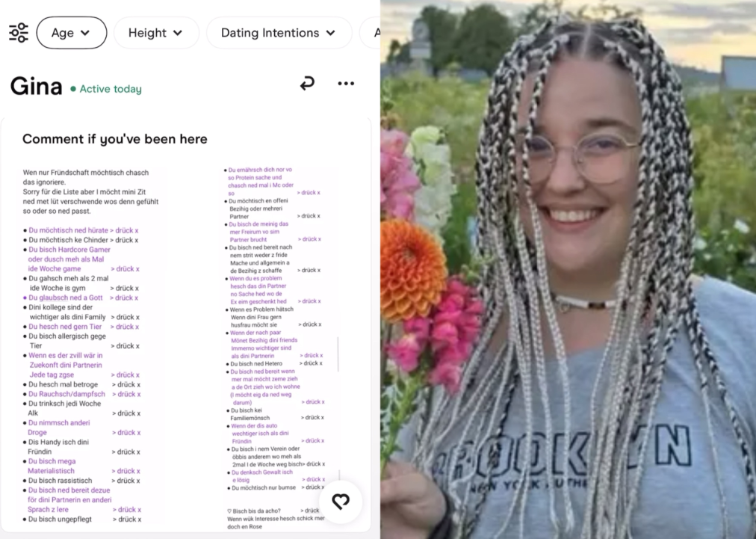Expand the Height filter dropdown
The height and width of the screenshot is (539, 756).
point(156,33)
